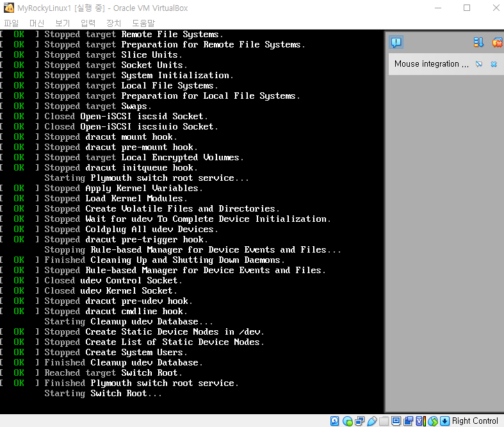
Task: Click the 'Stopped dracut initqueue hook.' line
Action: (121, 167)
